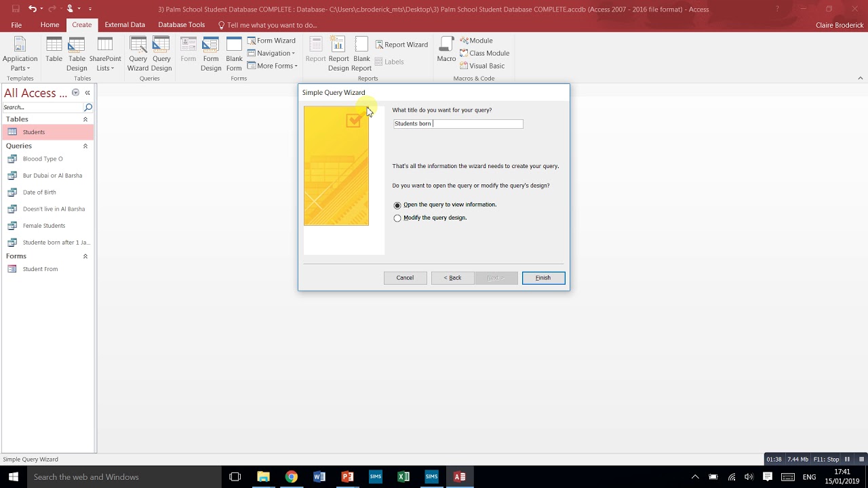The width and height of the screenshot is (868, 488).
Task: Create a new Macro
Action: tap(446, 50)
